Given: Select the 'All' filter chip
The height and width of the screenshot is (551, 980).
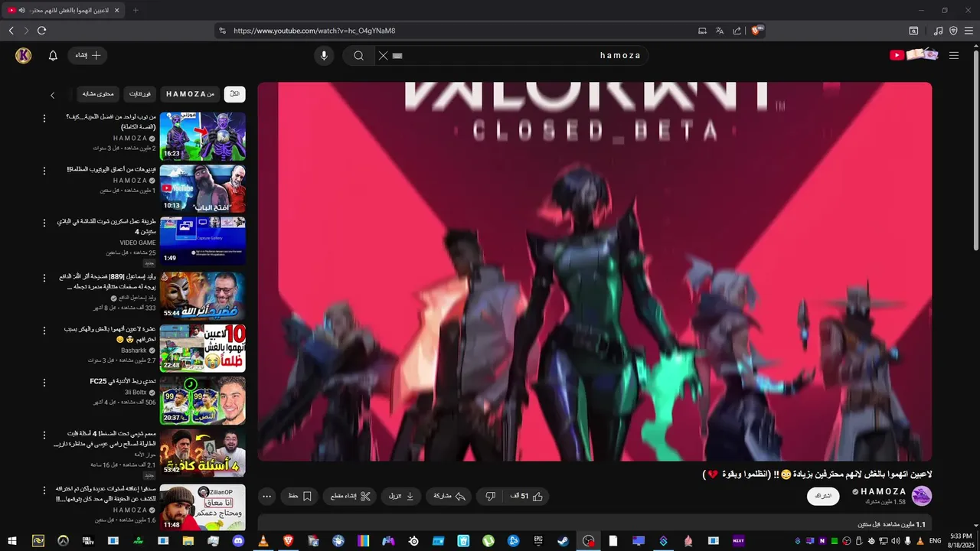Looking at the screenshot, I should [x=235, y=94].
